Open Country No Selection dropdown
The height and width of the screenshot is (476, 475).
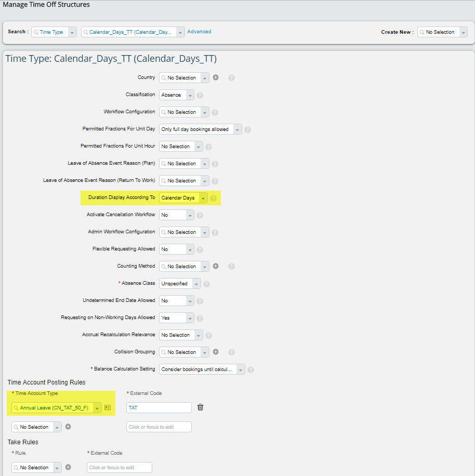point(205,78)
